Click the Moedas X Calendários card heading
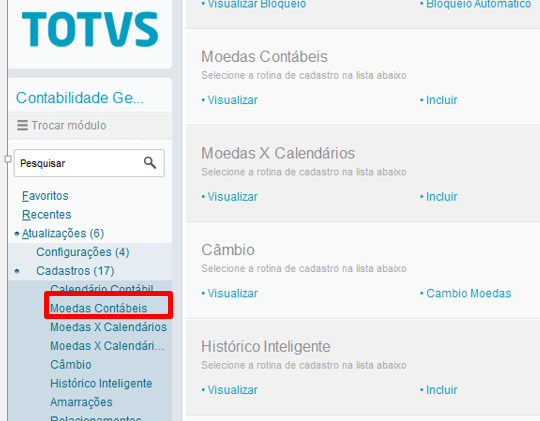Viewport: 540px width, 421px height. pyautogui.click(x=278, y=153)
